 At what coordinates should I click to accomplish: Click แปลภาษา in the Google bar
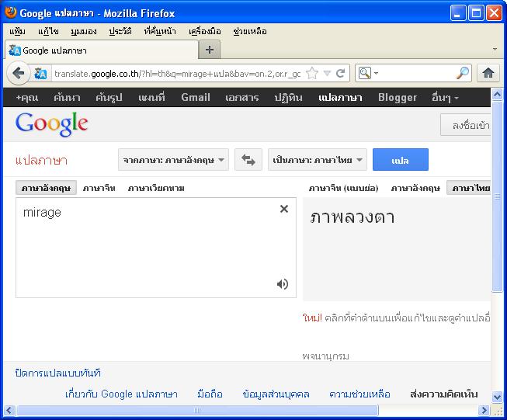340,97
